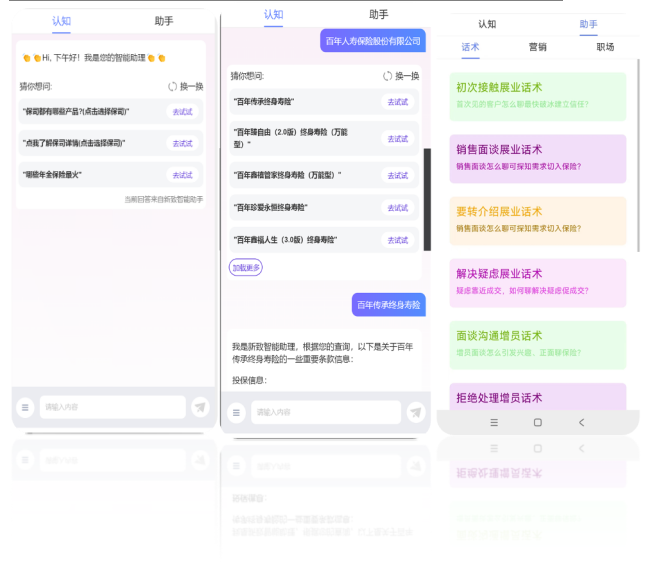Click the dark scrollbar thumb in middle screen

pyautogui.click(x=427, y=199)
